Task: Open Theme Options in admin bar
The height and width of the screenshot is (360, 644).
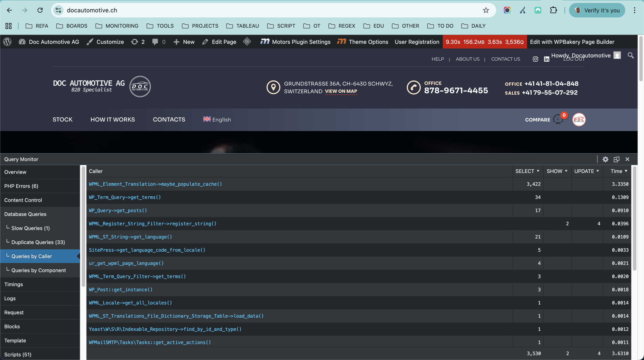Action: pos(362,42)
